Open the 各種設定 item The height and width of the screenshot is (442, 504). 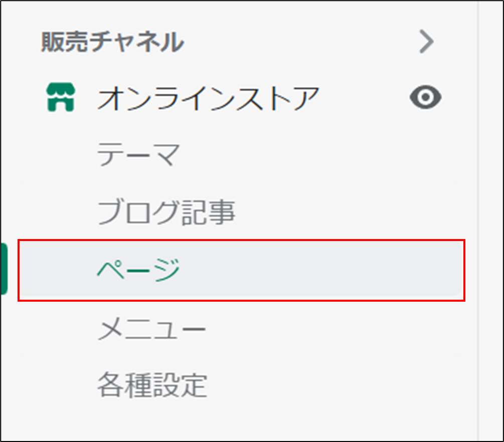tap(152, 385)
